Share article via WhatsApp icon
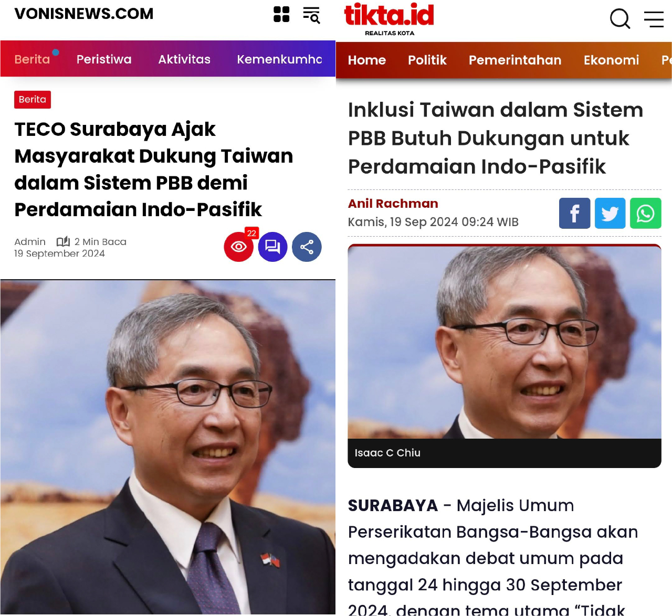This screenshot has width=672, height=616. click(x=646, y=213)
